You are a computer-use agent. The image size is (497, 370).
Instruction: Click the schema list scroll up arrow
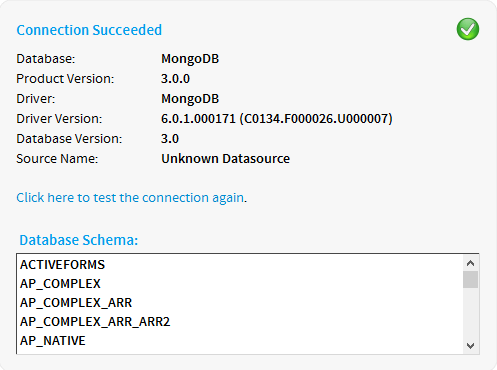(470, 263)
